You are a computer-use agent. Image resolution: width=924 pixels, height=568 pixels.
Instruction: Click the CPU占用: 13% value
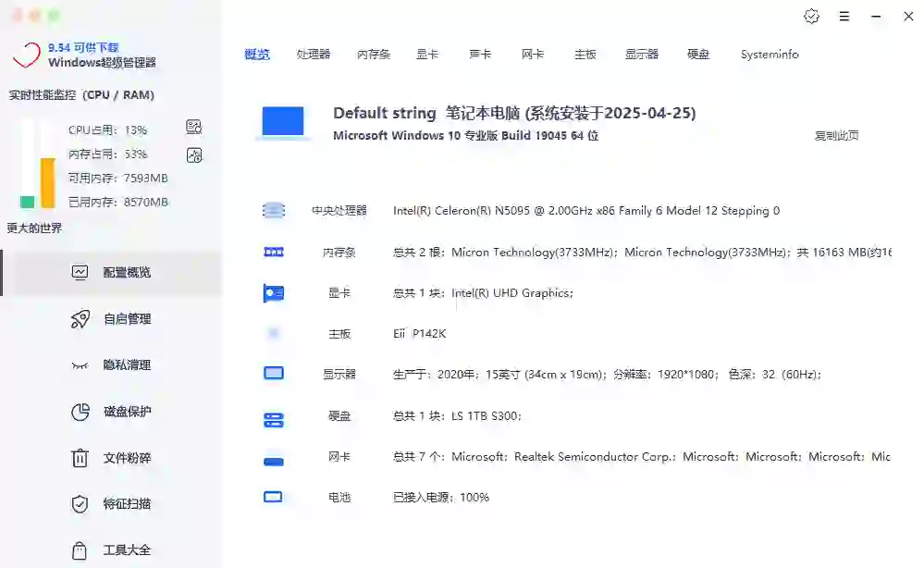click(x=107, y=130)
